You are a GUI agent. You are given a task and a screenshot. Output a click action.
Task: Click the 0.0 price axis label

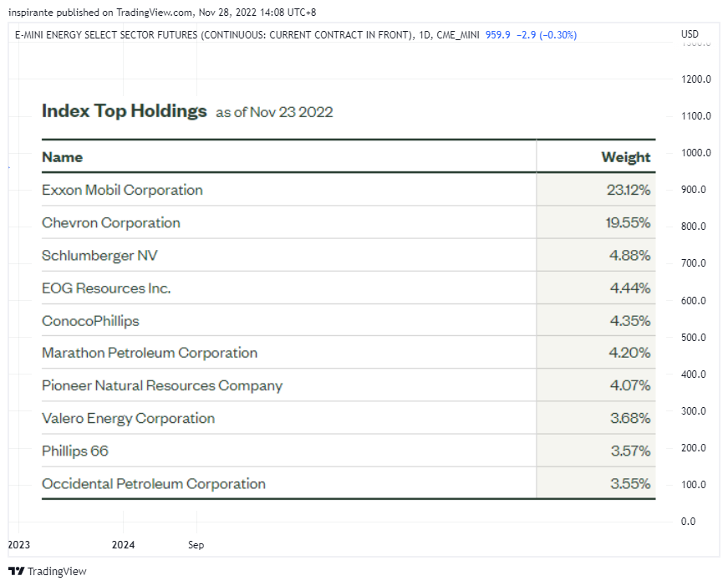(688, 522)
